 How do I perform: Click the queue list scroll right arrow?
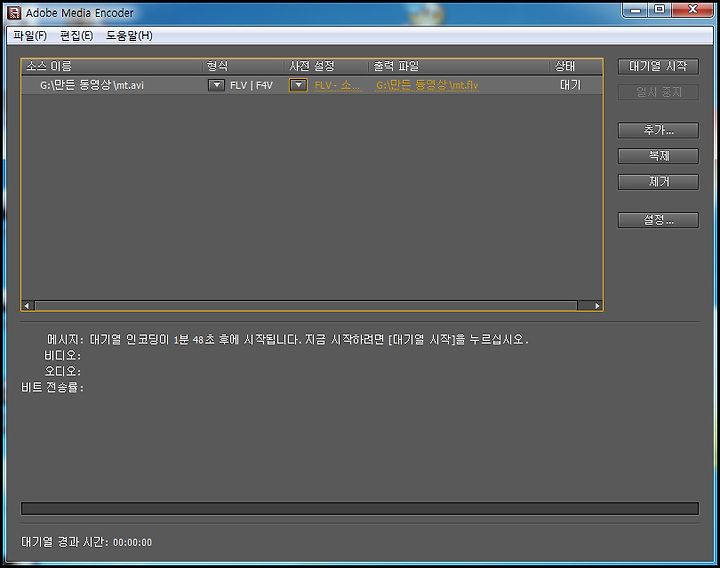click(x=596, y=305)
